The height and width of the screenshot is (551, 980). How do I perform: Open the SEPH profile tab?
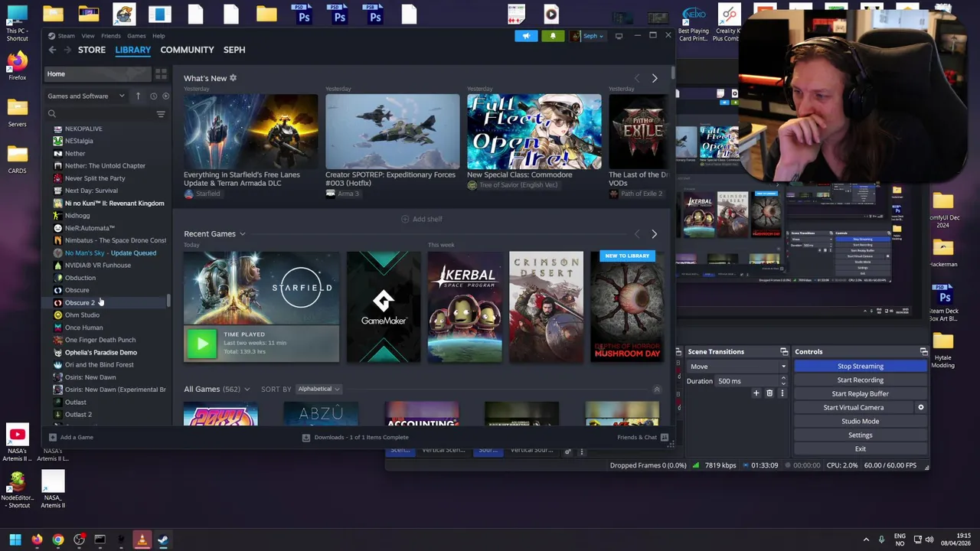pyautogui.click(x=234, y=50)
